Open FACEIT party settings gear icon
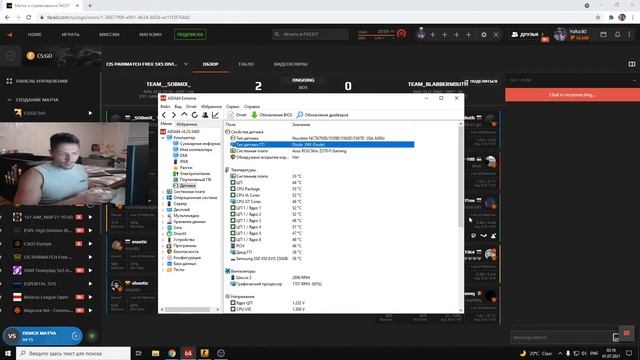 [484, 35]
